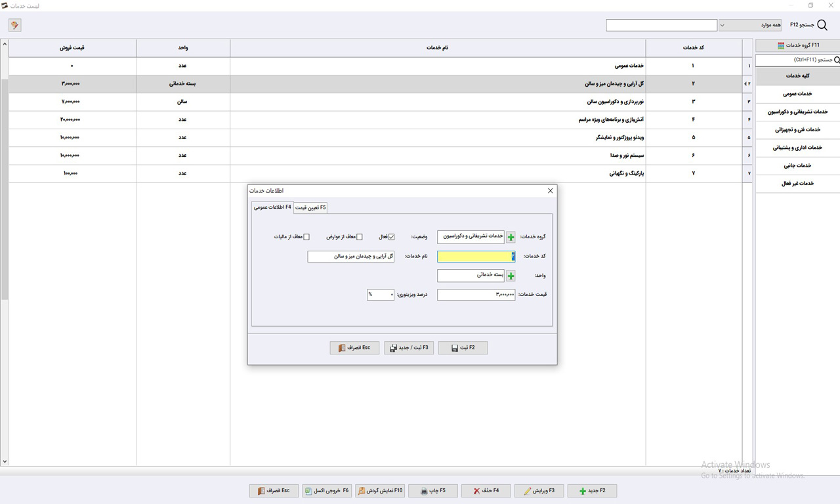Click the F2 ثبت button in the dialog
Image resolution: width=840 pixels, height=504 pixels.
[463, 348]
